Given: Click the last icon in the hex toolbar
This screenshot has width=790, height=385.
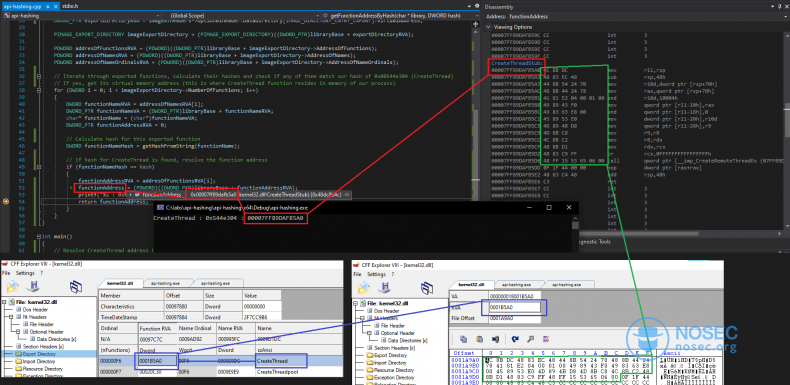Looking at the screenshot, I should click(546, 339).
